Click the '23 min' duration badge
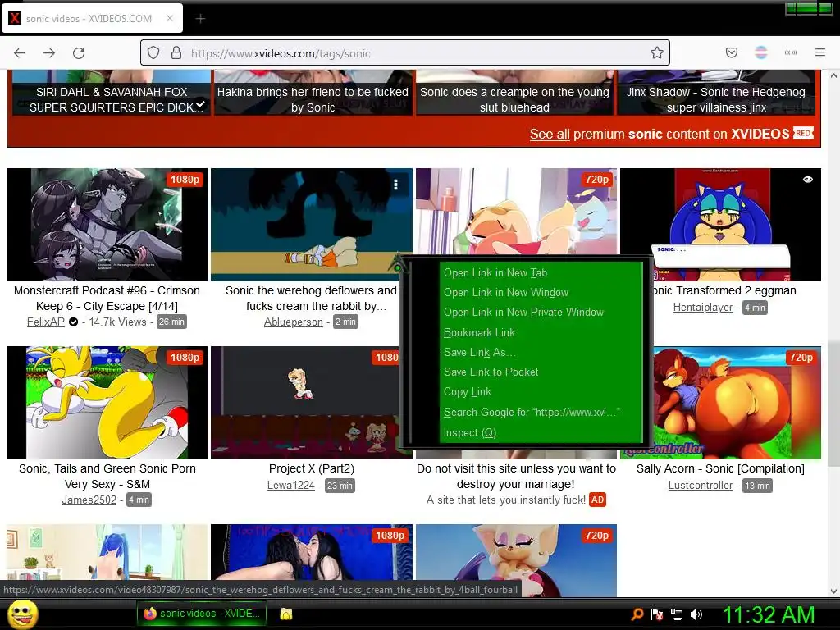 (x=340, y=486)
